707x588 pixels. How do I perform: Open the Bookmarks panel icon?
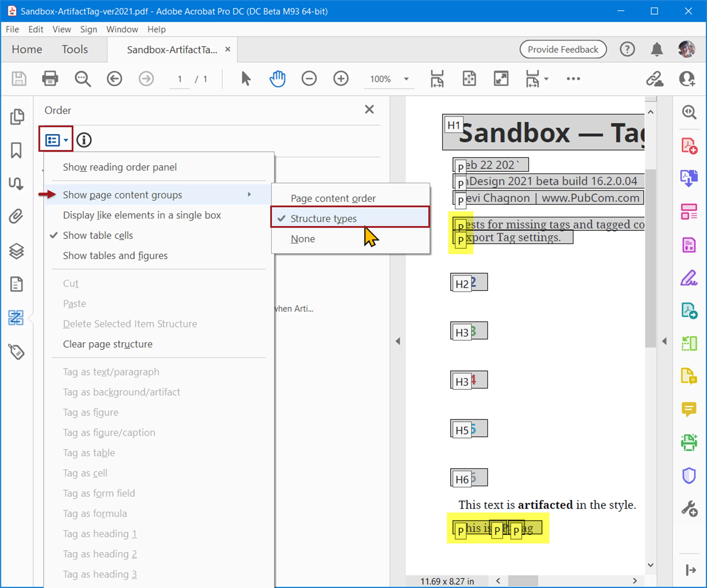click(x=16, y=150)
